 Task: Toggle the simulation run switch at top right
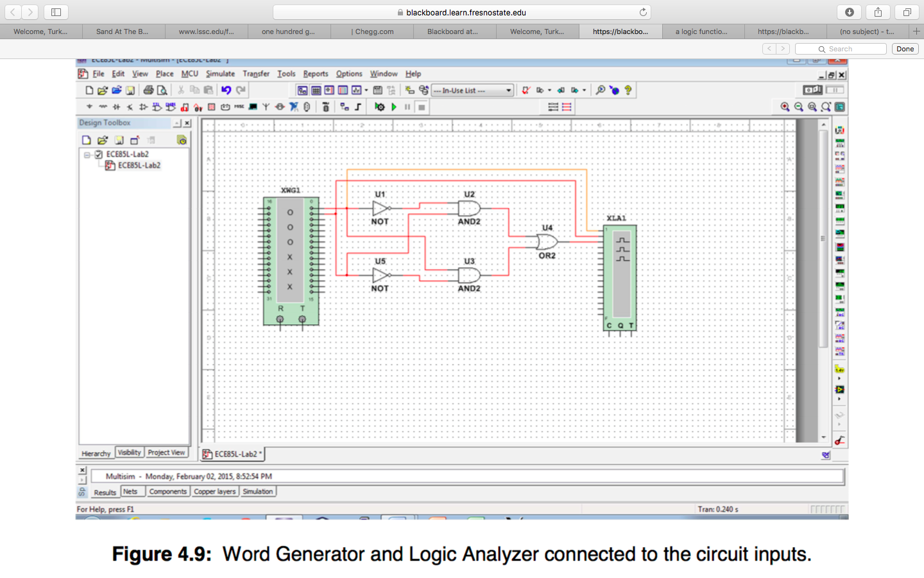click(812, 90)
